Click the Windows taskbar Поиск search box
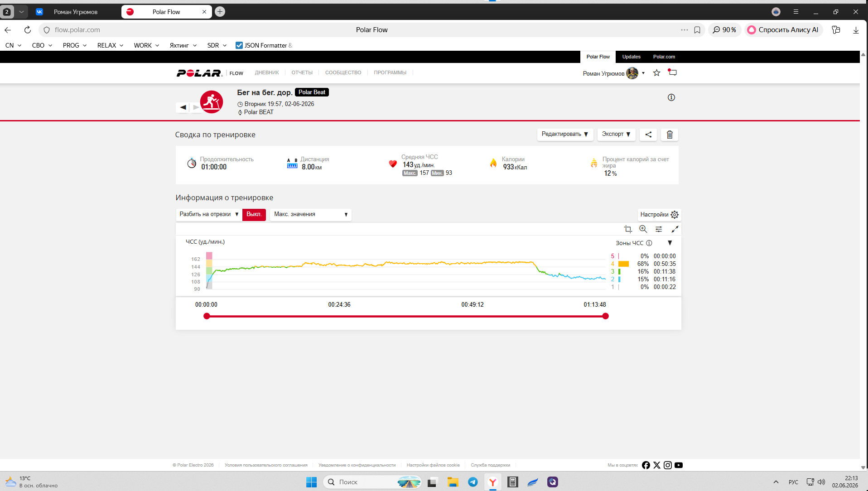 372,482
